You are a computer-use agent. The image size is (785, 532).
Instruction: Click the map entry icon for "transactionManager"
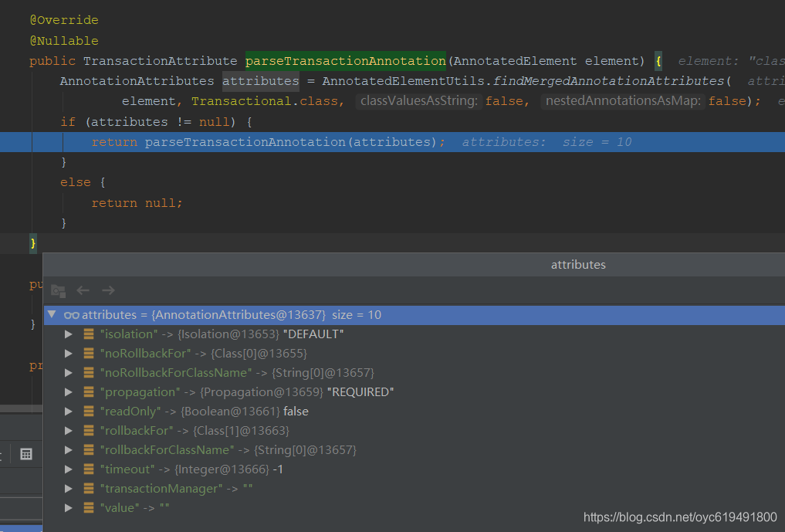[x=89, y=489]
